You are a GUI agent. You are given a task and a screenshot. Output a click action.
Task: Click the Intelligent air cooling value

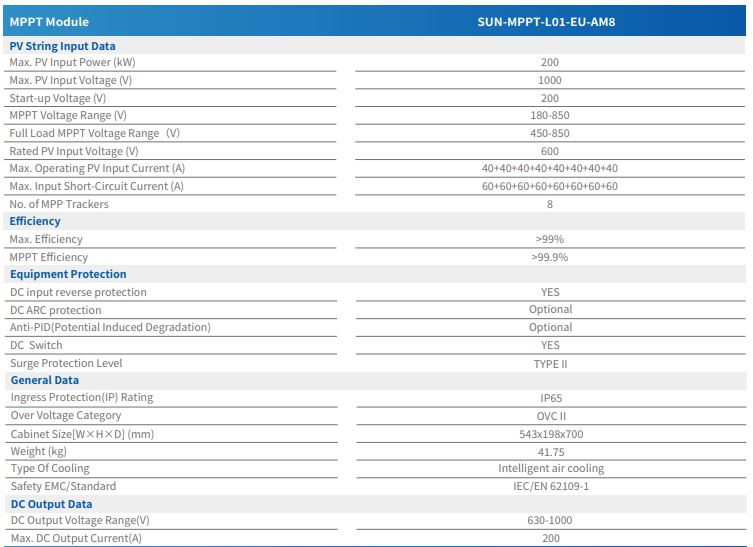coord(550,468)
